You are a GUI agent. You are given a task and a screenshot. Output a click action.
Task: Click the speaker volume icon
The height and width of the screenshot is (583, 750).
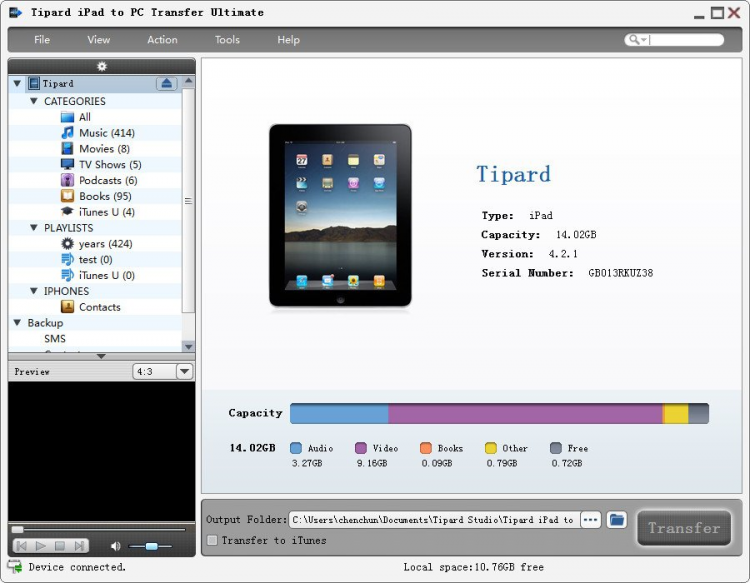115,546
